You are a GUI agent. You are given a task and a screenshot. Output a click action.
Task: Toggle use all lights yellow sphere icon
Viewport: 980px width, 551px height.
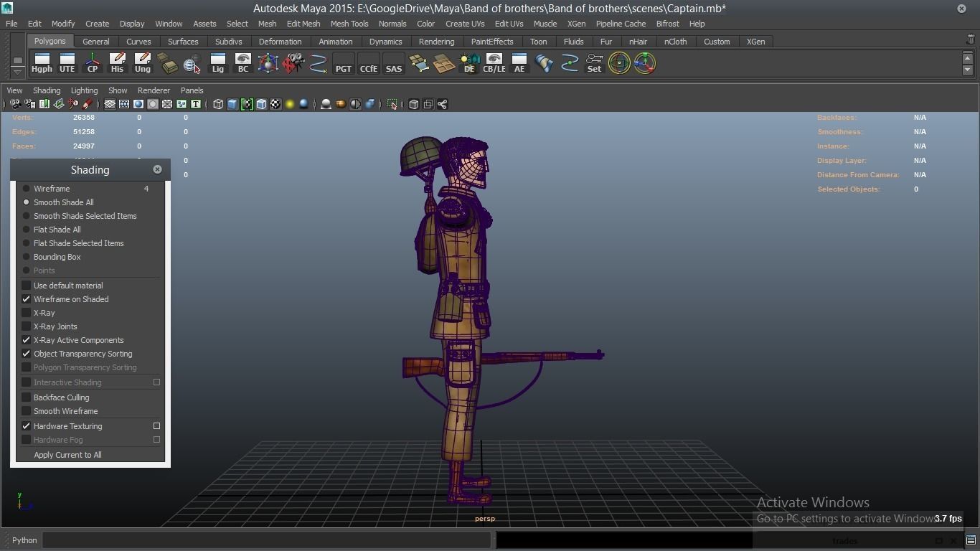pos(290,104)
